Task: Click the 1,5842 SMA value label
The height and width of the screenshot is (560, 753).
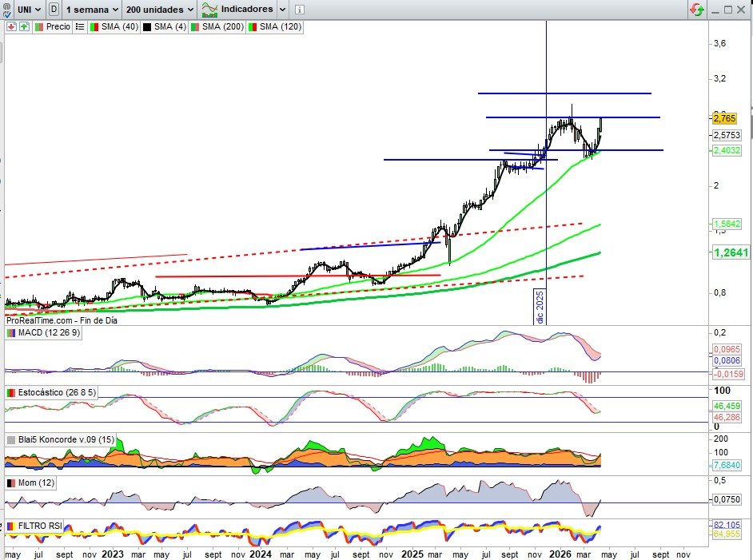Action: pyautogui.click(x=727, y=224)
